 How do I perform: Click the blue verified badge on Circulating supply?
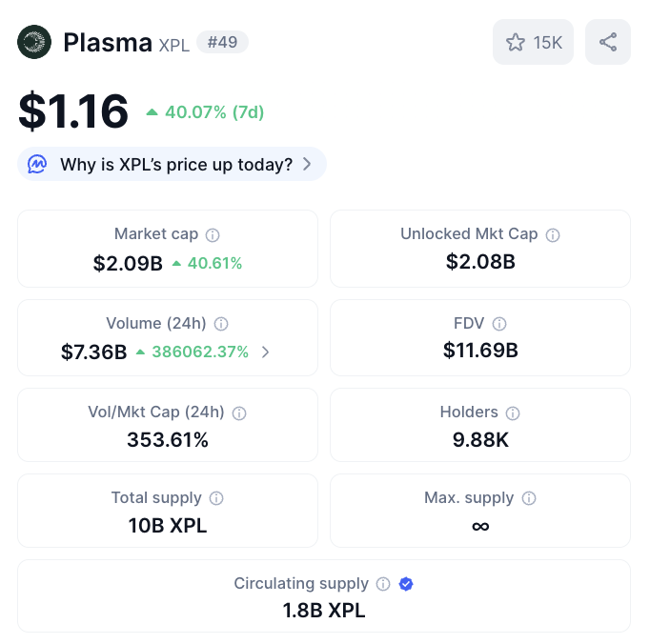406,584
